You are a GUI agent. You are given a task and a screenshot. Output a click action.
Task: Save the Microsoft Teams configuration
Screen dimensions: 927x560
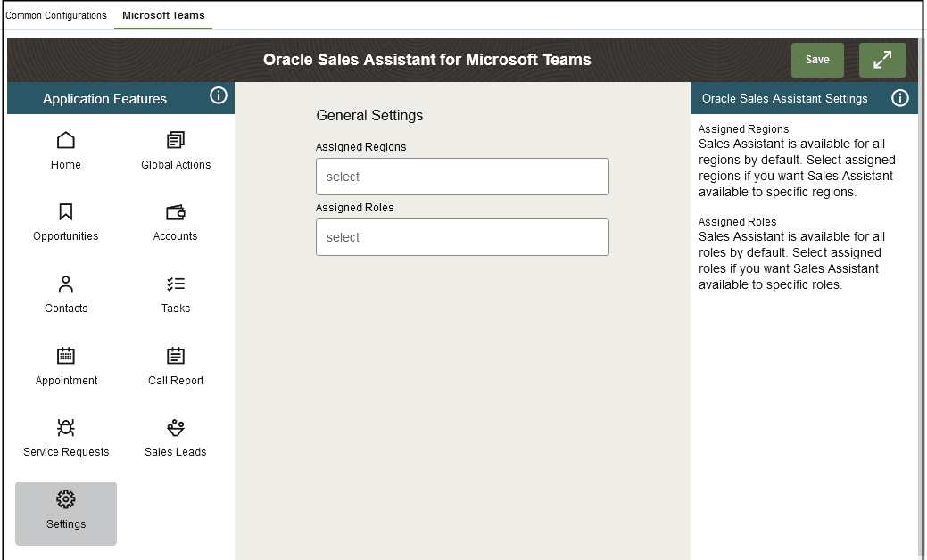tap(817, 60)
